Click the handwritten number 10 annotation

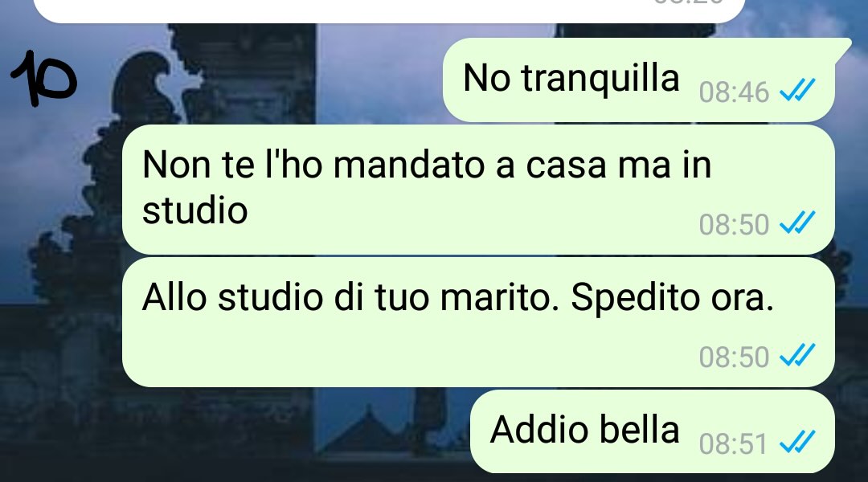[43, 78]
